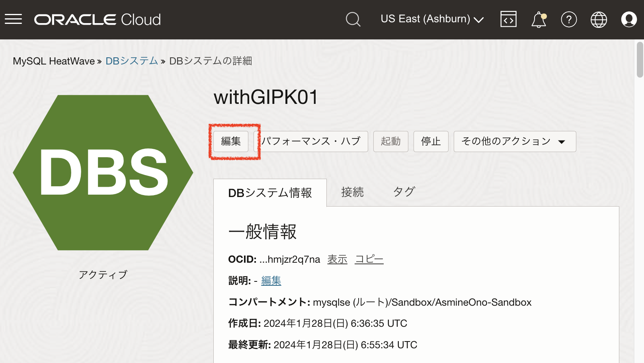Switch to the タグ tab
The image size is (644, 363).
coord(404,192)
